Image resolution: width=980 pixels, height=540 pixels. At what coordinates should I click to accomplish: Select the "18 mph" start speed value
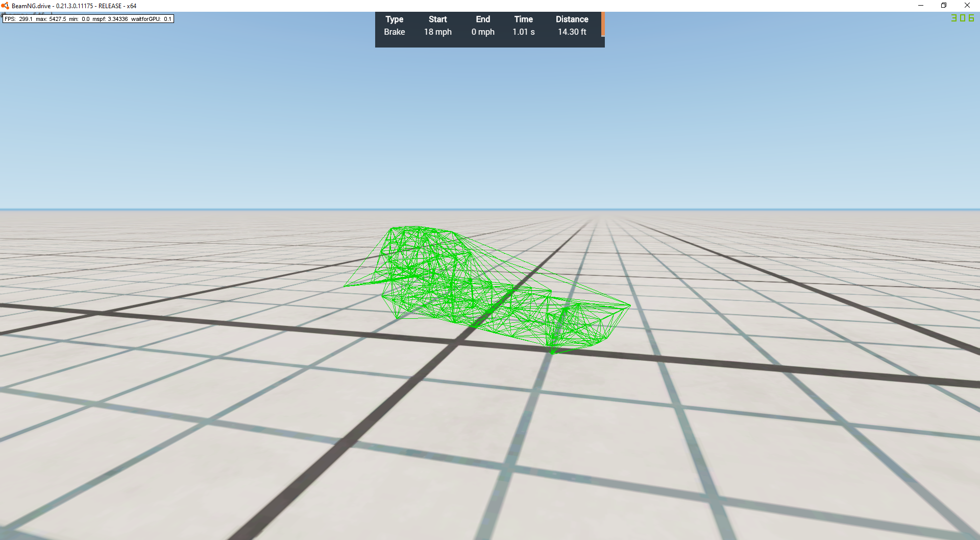tap(437, 32)
